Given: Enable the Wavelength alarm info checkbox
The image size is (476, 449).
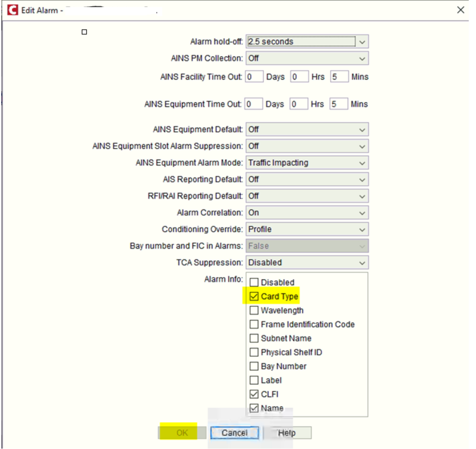Looking at the screenshot, I should coord(254,310).
